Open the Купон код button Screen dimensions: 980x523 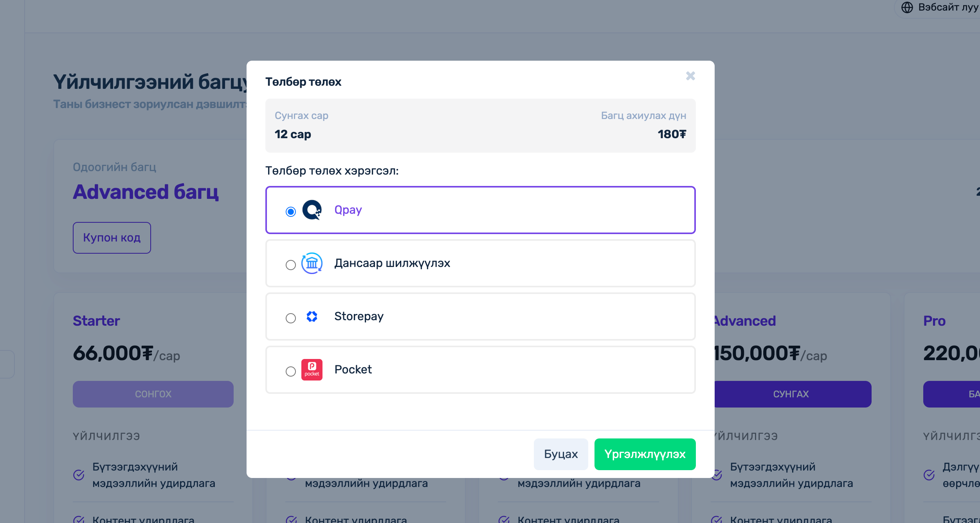[112, 238]
